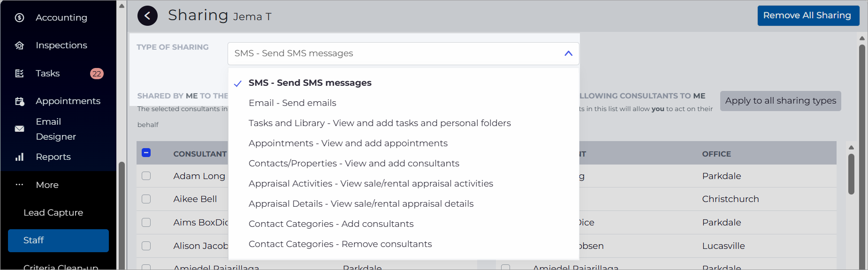Check the Aikee Bell consultant checkbox

(x=146, y=199)
